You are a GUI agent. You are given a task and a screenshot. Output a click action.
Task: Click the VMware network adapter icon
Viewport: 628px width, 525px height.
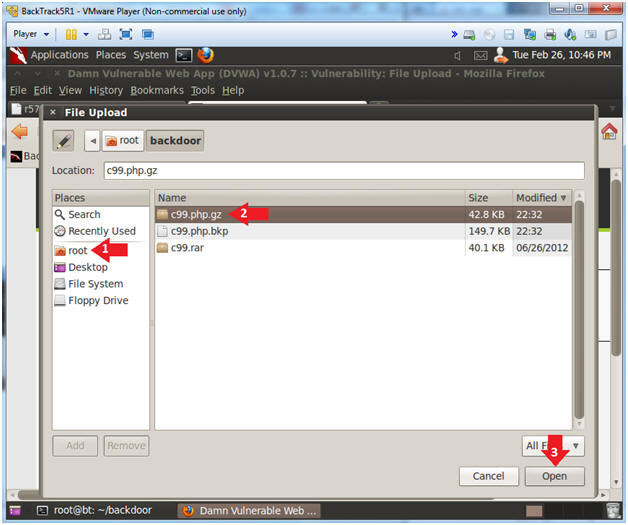click(529, 35)
